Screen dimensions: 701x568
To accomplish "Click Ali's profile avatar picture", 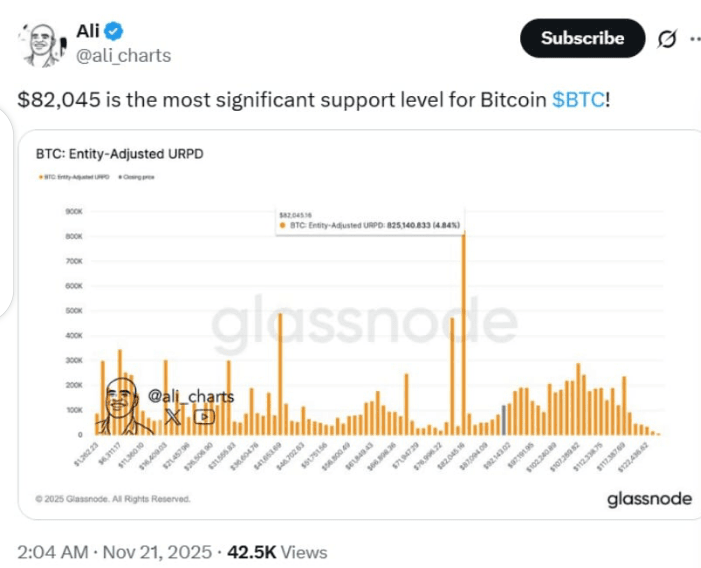I will 42,45.
